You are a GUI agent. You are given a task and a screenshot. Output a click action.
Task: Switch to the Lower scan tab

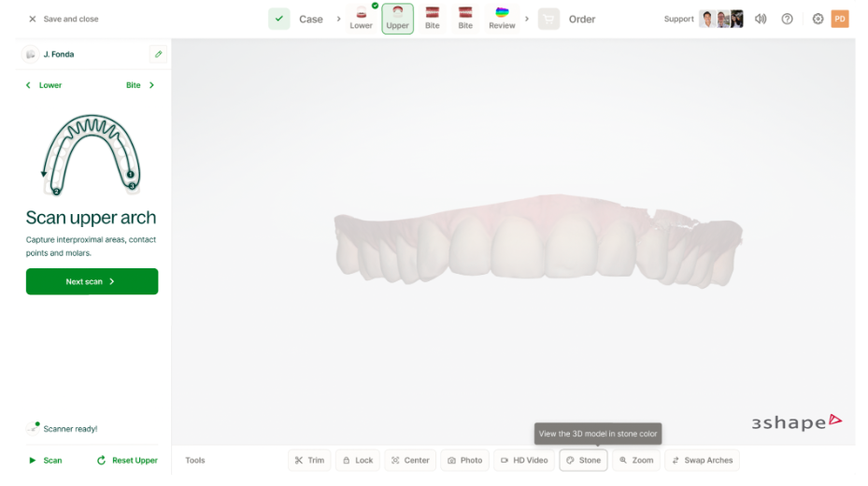pyautogui.click(x=362, y=18)
